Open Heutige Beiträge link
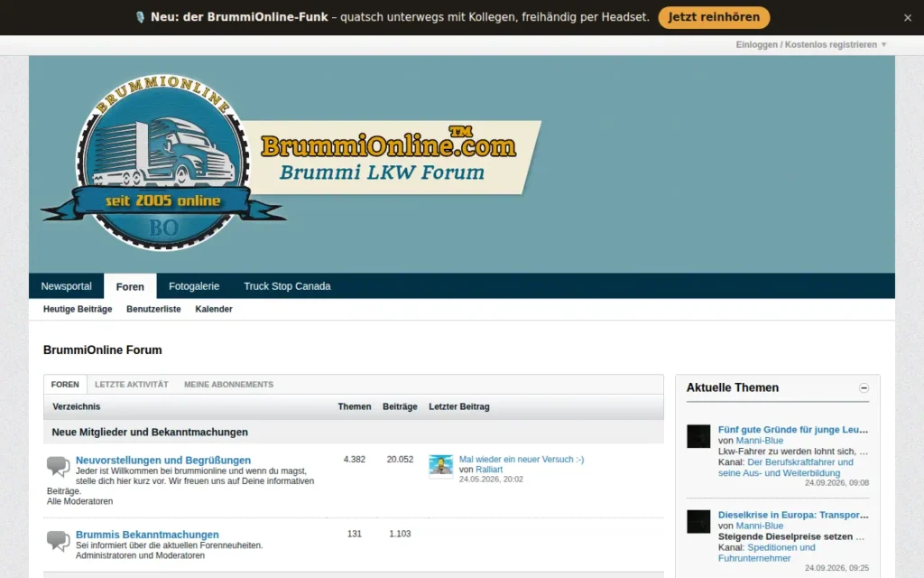Screen dimensions: 924x578 pos(78,309)
